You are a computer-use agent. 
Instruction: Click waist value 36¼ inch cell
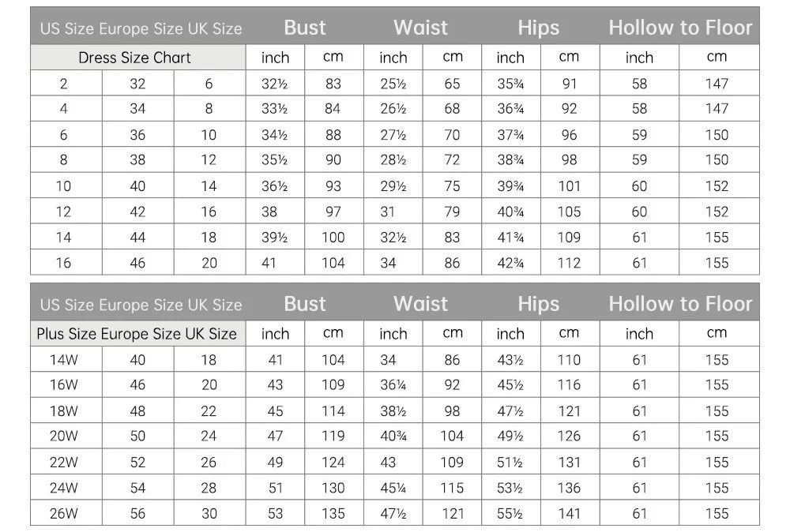[393, 384]
